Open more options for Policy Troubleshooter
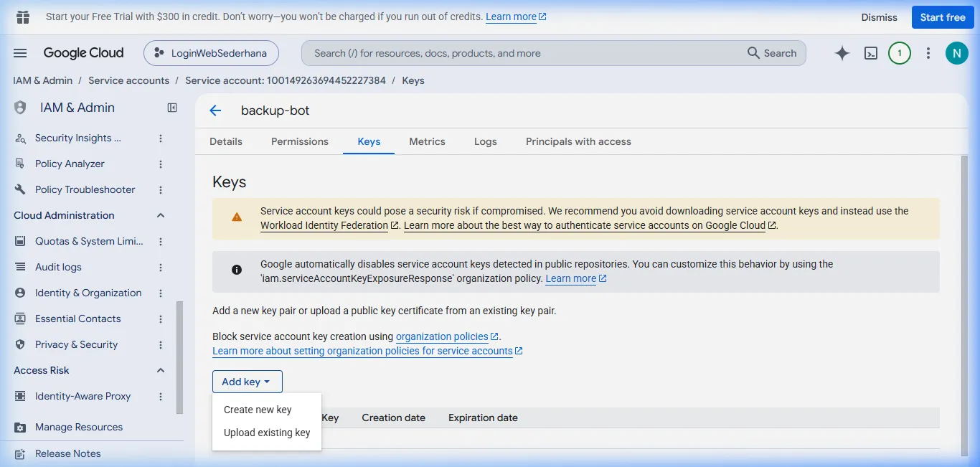Viewport: 980px width, 467px height. (x=161, y=189)
